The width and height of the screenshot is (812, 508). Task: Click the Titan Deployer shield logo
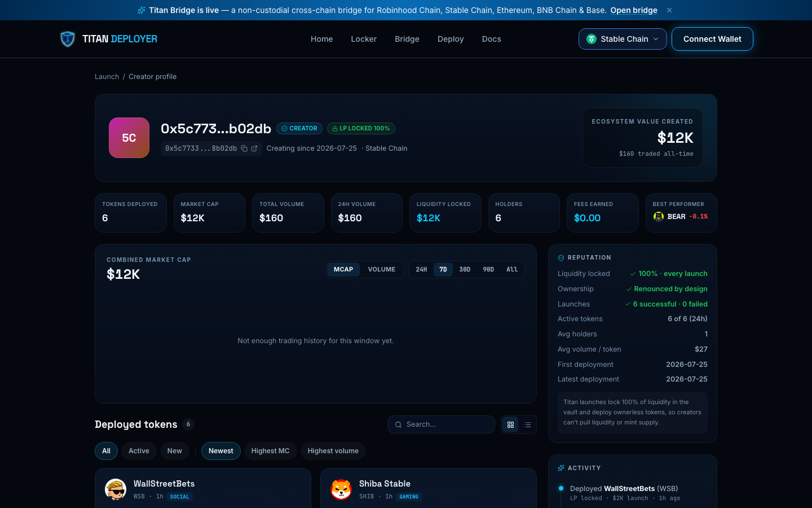click(x=68, y=39)
